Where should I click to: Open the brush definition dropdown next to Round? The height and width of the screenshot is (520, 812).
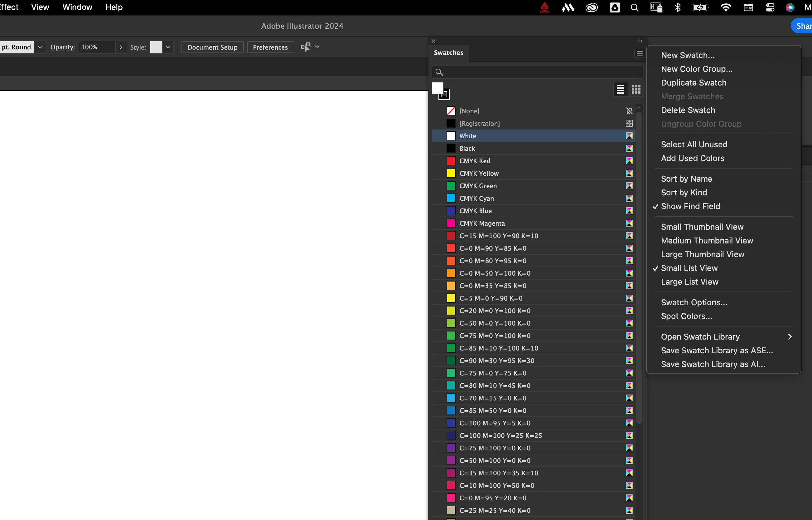pyautogui.click(x=40, y=47)
